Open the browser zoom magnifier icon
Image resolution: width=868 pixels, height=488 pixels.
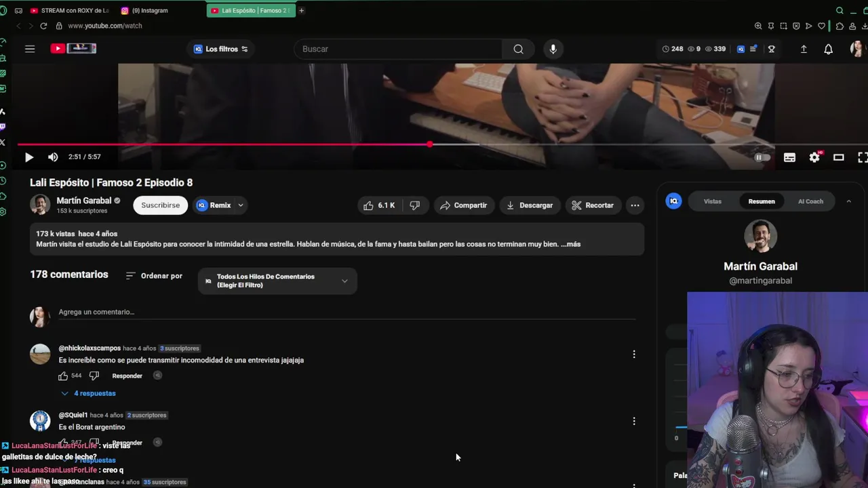[758, 26]
